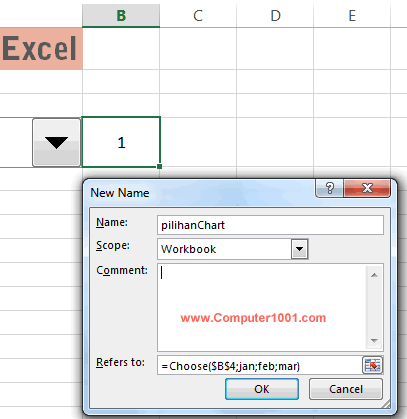
Task: Select column E header
Action: [352, 16]
